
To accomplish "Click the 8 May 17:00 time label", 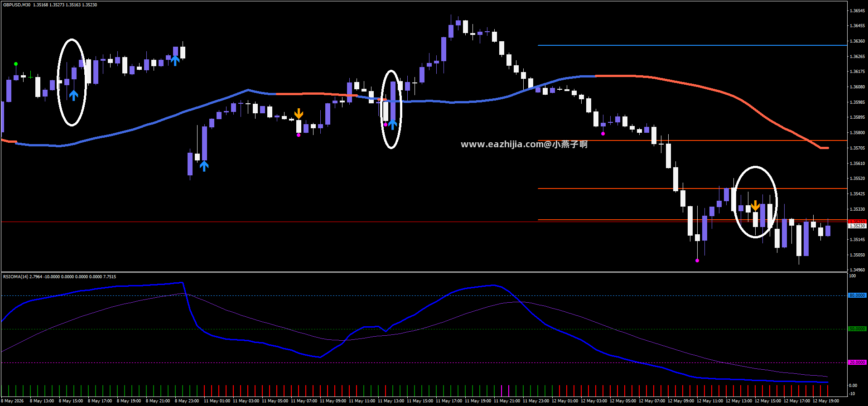I will (100, 401).
